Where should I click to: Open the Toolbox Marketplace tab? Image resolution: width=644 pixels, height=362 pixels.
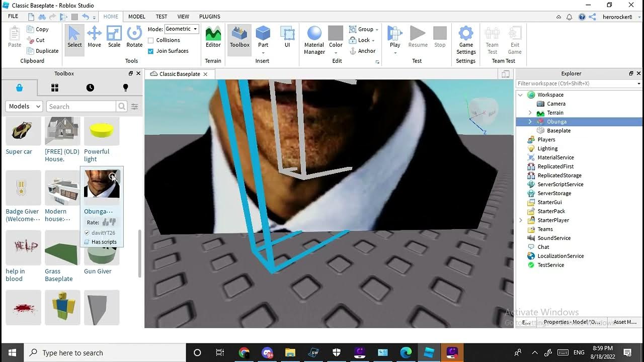click(19, 87)
